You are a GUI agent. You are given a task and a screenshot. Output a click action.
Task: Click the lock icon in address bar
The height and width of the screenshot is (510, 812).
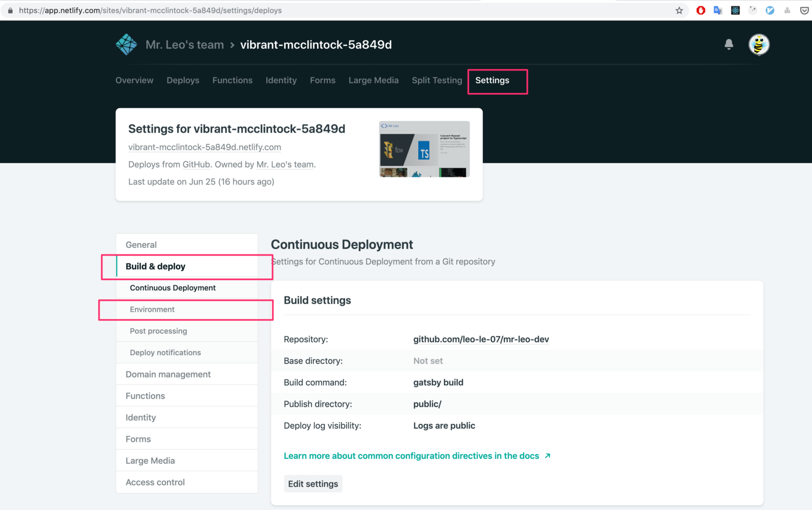click(10, 10)
